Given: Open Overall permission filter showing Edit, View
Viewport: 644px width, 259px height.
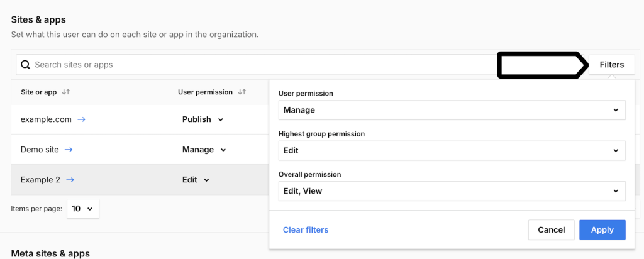Looking at the screenshot, I should pyautogui.click(x=452, y=191).
